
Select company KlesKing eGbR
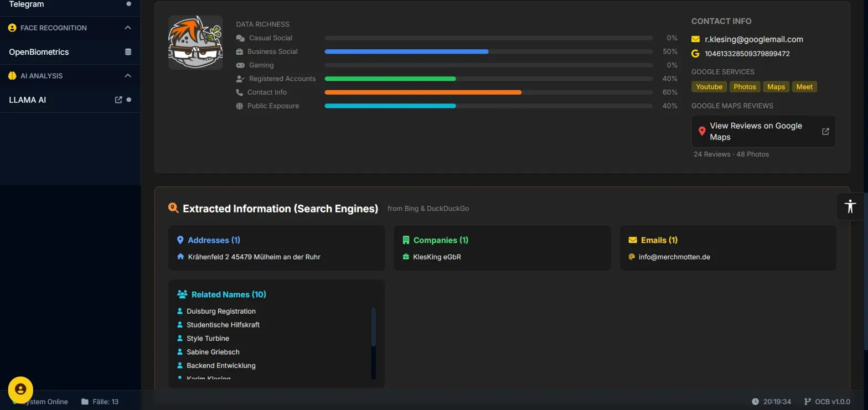point(437,257)
